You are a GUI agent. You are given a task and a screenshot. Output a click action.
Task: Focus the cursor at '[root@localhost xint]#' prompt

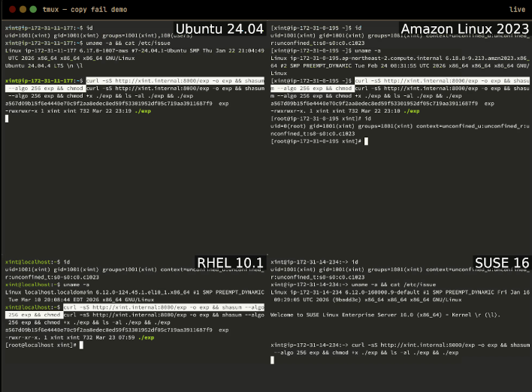[x=81, y=345]
